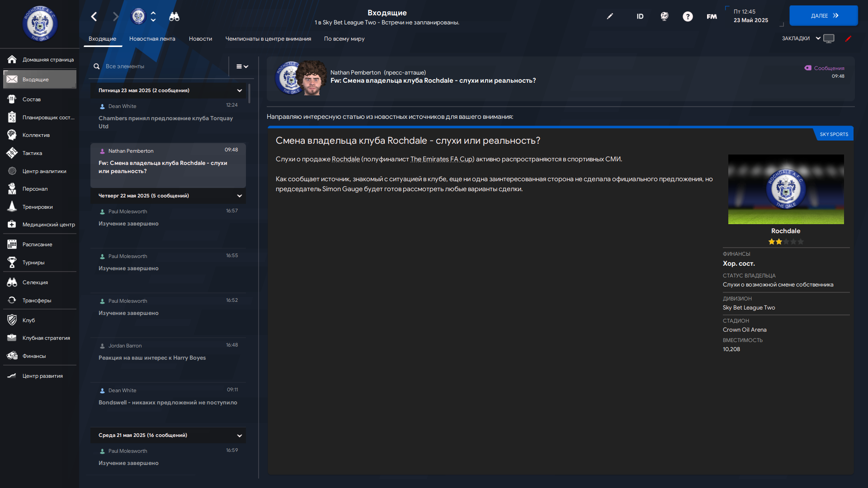Open the ЗАКЛАДКИ dropdown
This screenshot has height=488, width=868.
tap(801, 38)
